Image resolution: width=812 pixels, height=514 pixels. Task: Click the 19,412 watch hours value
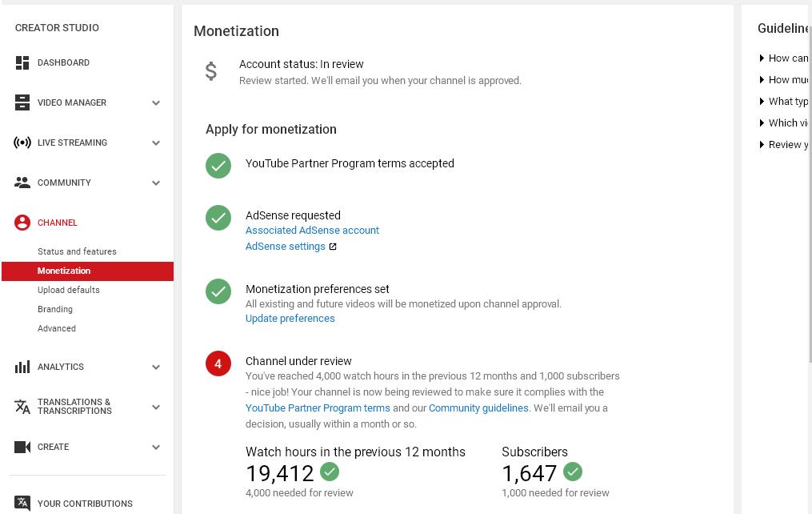280,473
